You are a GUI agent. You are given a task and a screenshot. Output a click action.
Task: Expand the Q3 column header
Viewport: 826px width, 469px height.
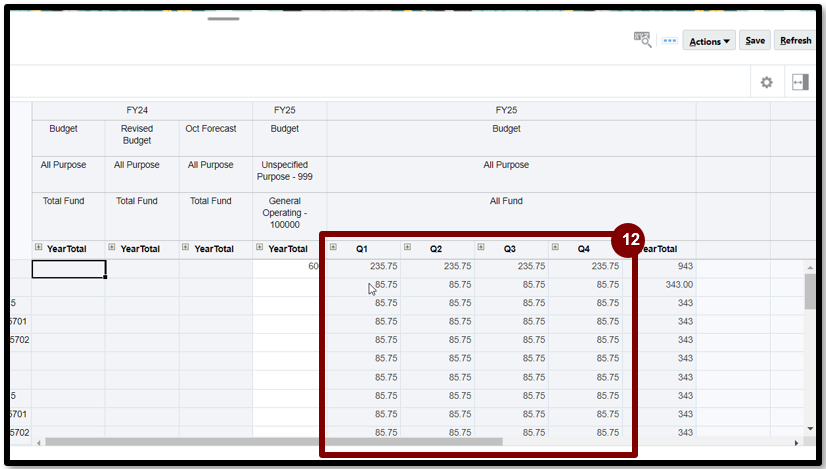point(482,248)
